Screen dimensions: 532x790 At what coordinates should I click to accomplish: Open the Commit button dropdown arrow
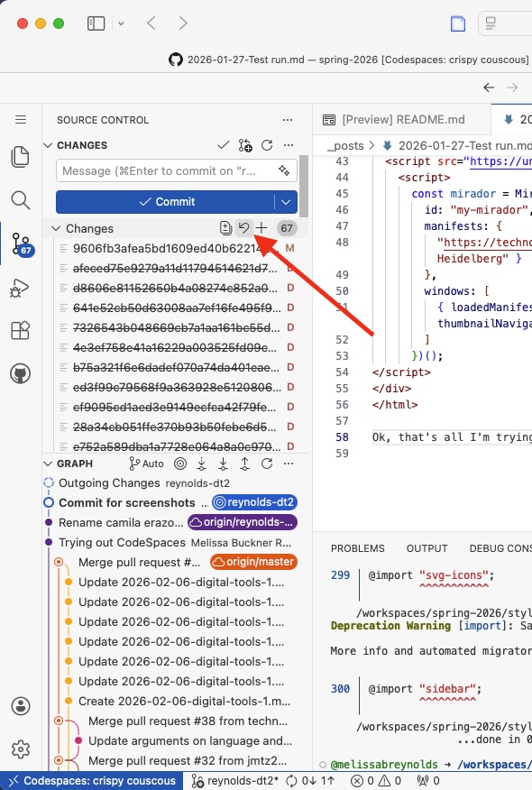tap(286, 201)
